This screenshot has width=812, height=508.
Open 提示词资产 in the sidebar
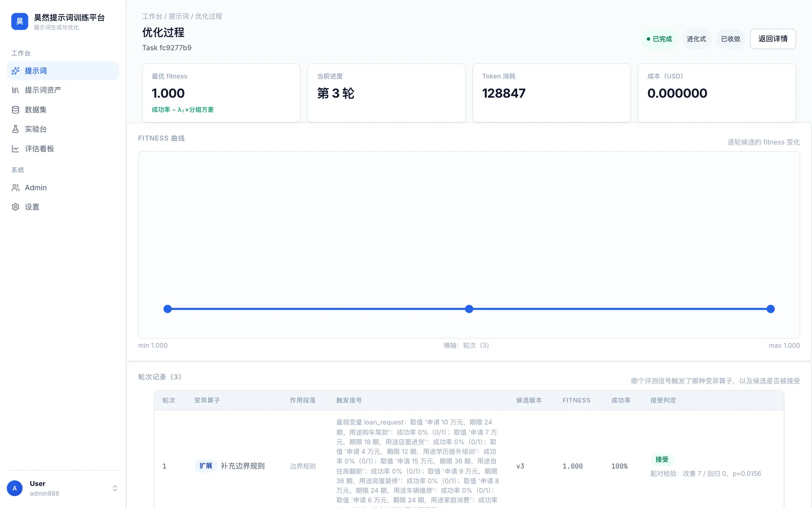tap(63, 90)
